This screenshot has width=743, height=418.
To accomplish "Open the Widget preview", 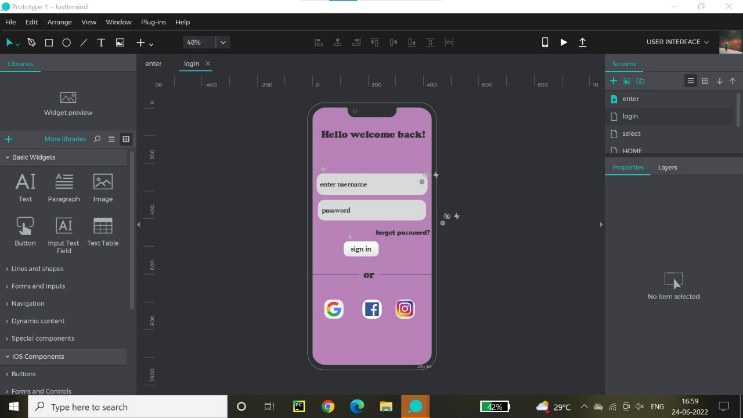I will click(x=68, y=104).
